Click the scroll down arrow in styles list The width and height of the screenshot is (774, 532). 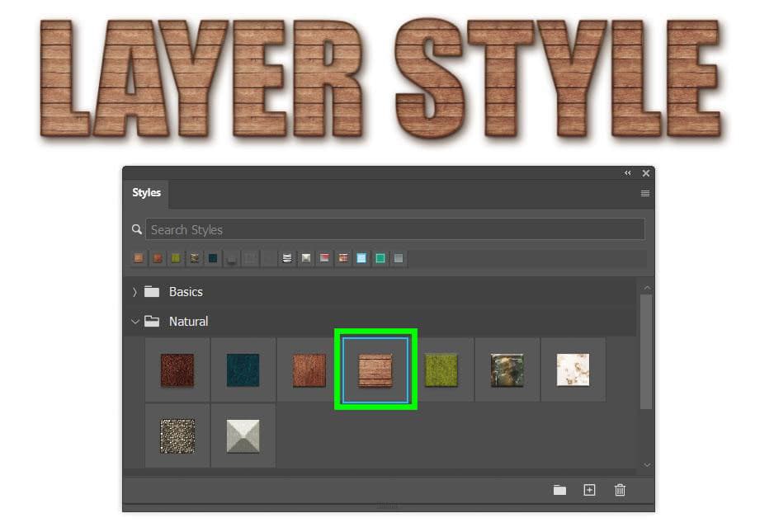(x=646, y=465)
